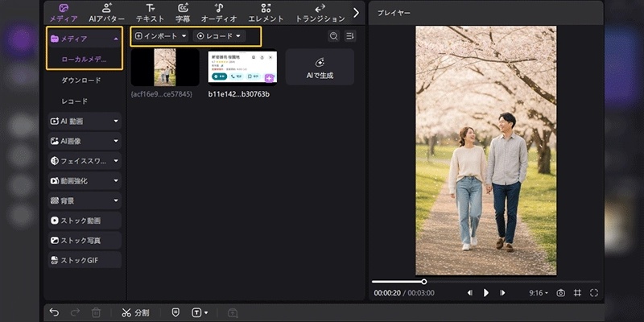
Task: Click the フェイススワップ face icon
Action: 55,160
